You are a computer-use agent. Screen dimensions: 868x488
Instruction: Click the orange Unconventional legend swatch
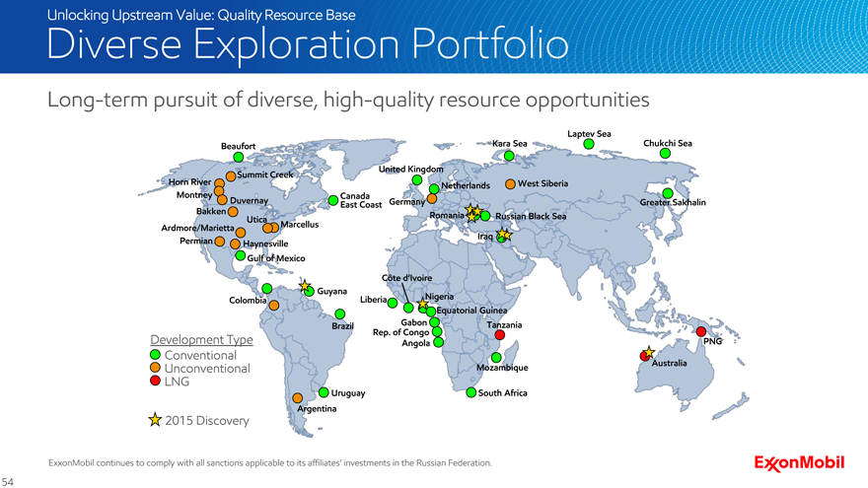(155, 368)
